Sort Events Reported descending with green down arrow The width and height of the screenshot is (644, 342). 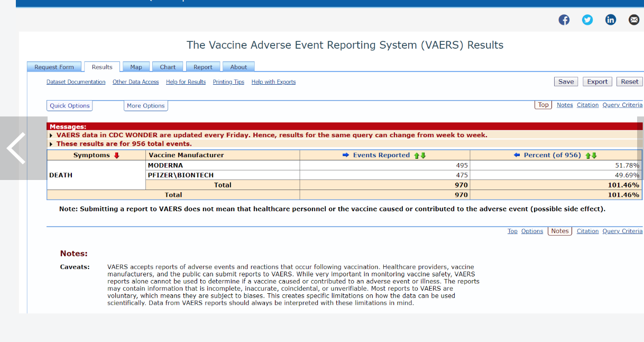(423, 155)
